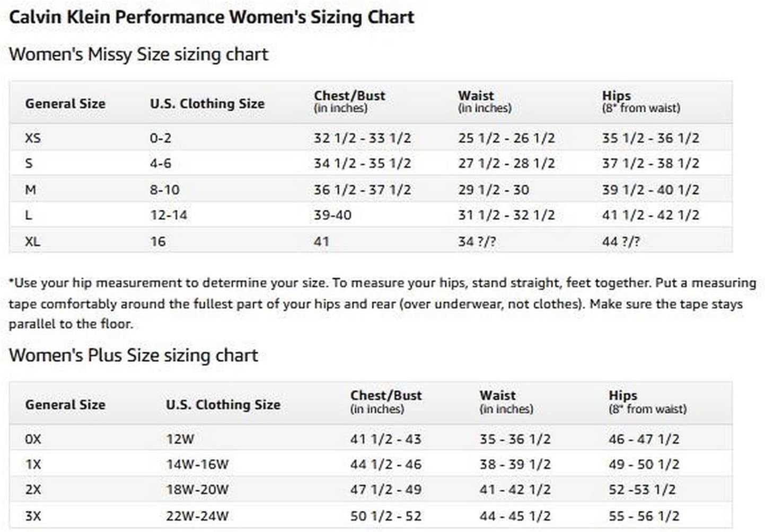Screen dimensions: 765x532
Task: Click the Calvin Klein Performance sizing chart title
Action: pyautogui.click(x=212, y=17)
